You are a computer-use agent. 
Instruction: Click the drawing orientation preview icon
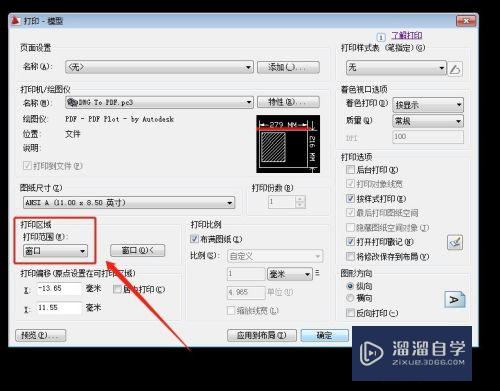(x=455, y=299)
